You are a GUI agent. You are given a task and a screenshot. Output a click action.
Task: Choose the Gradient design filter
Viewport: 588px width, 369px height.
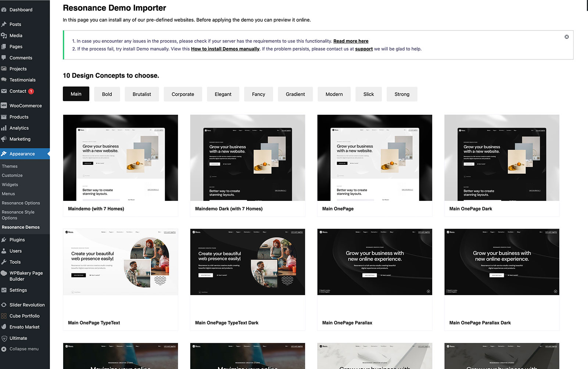pos(295,94)
